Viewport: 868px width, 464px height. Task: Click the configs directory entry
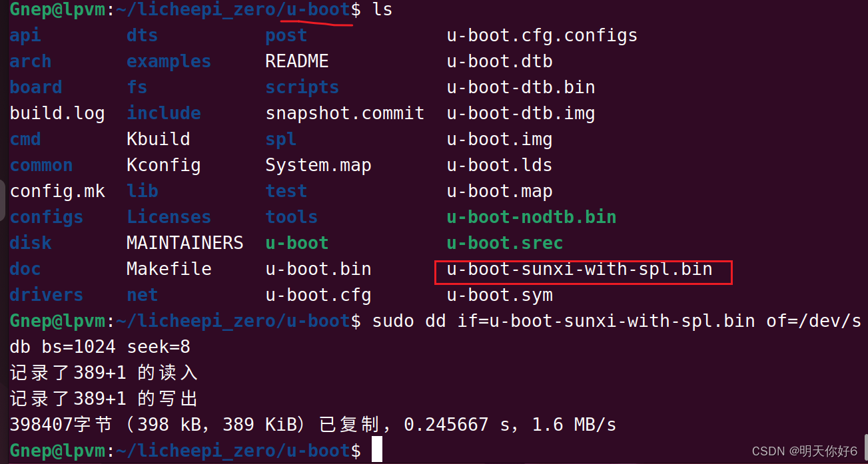tap(46, 216)
